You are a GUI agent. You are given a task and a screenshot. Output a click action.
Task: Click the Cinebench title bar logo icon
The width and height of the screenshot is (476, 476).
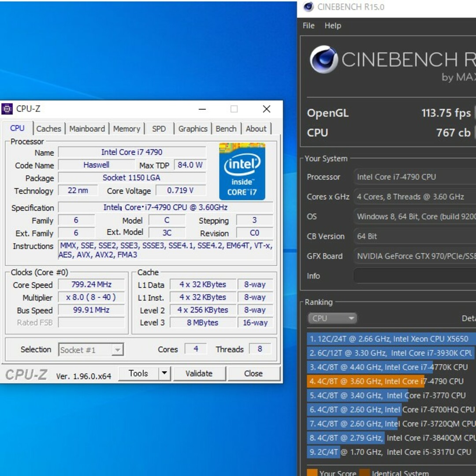coord(308,7)
